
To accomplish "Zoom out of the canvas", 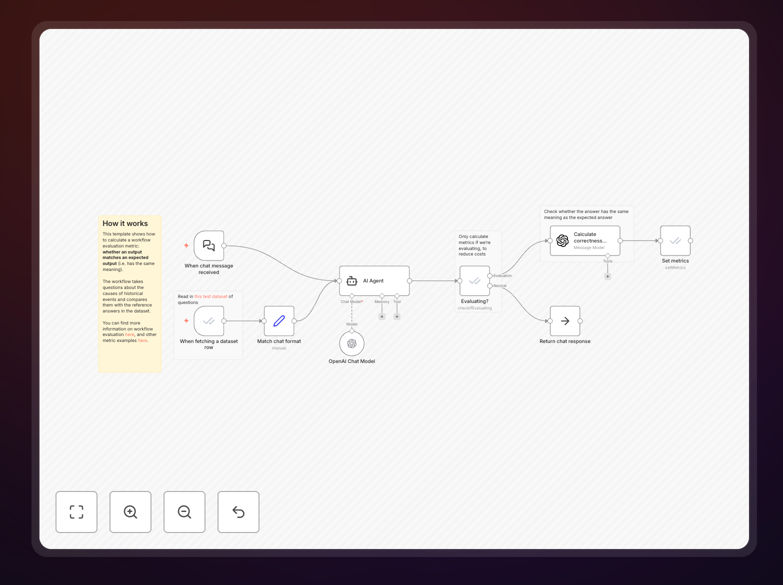I will pos(184,512).
